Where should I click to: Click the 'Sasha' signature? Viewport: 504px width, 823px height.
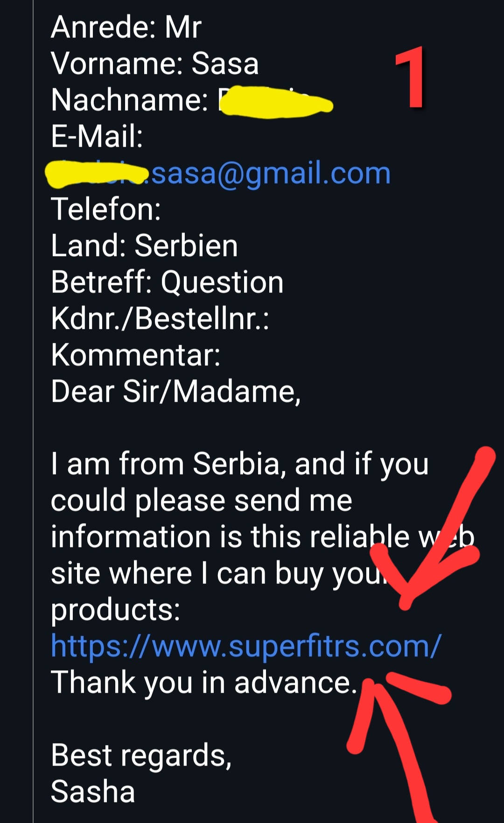pos(93,792)
